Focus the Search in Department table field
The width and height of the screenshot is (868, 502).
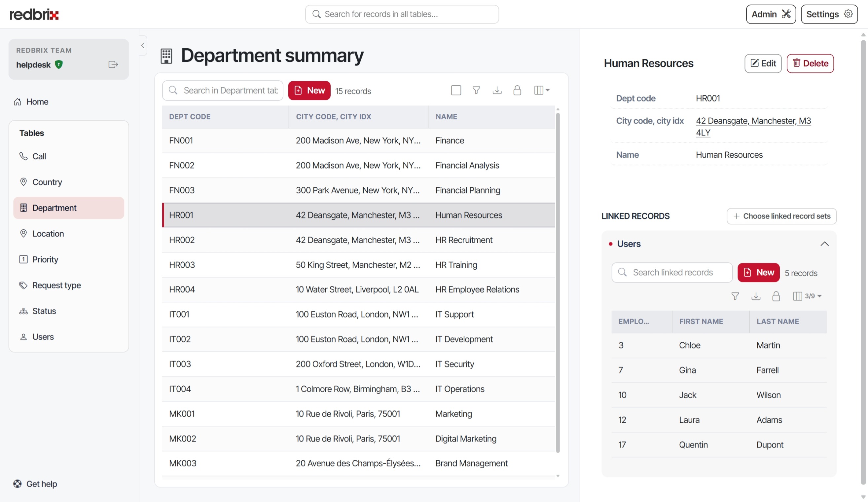click(x=223, y=91)
